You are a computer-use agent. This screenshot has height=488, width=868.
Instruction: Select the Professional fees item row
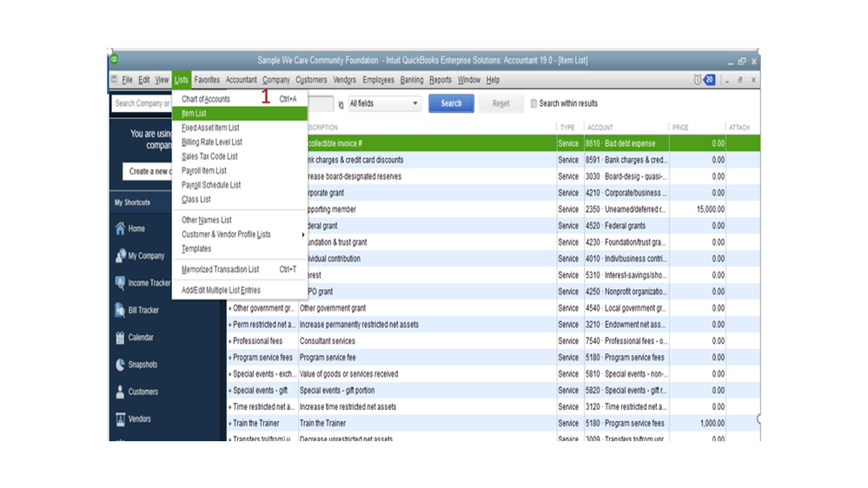(x=493, y=341)
